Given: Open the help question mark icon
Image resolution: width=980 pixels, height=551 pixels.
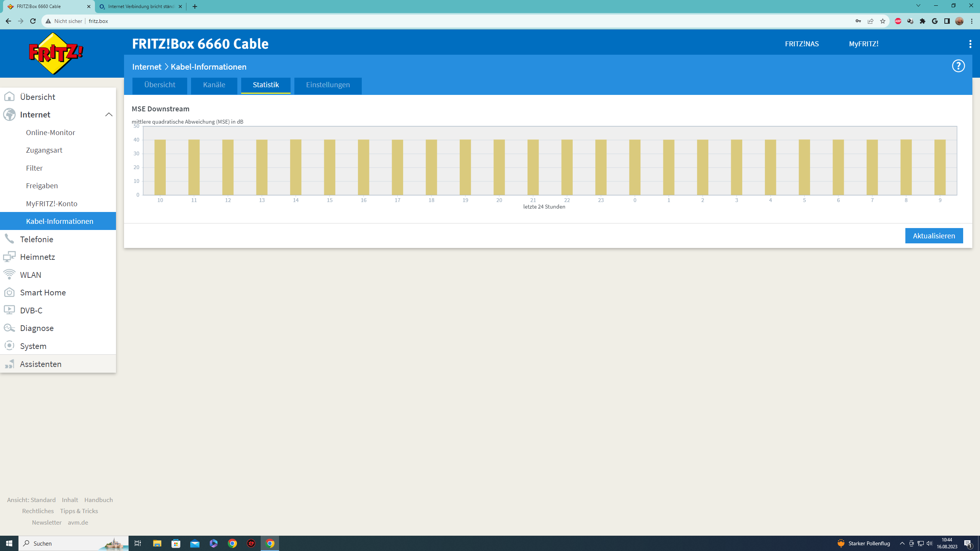Looking at the screenshot, I should click(x=958, y=66).
